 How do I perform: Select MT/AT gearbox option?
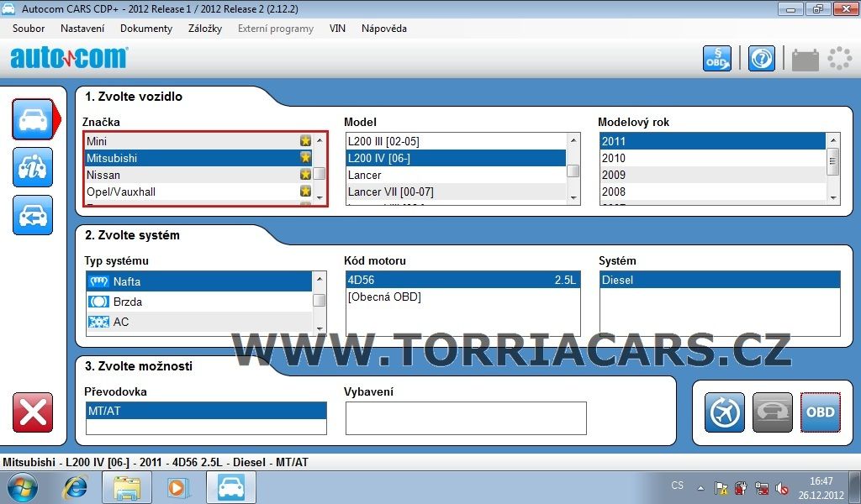tap(206, 411)
